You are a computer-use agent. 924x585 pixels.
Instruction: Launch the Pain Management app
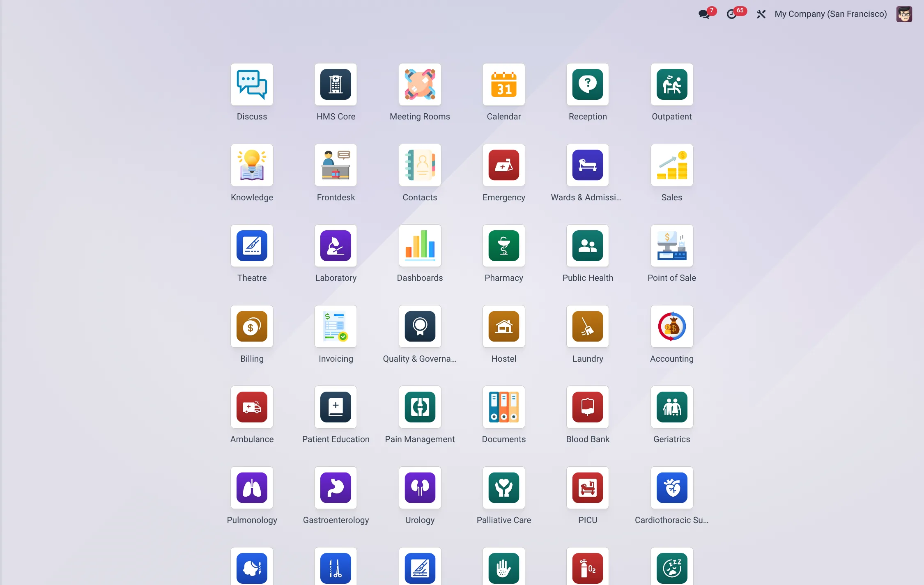(420, 407)
